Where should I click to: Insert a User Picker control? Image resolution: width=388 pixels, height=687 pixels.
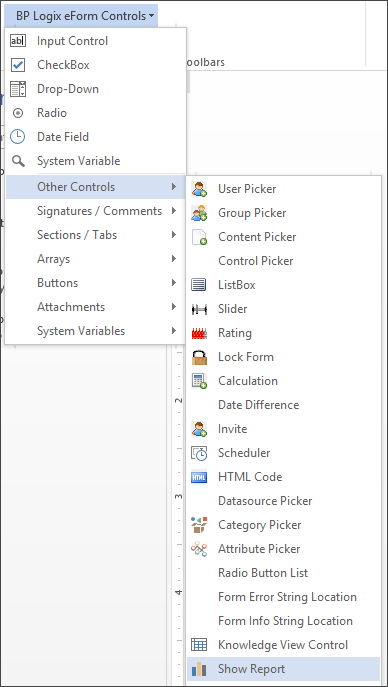pyautogui.click(x=284, y=189)
